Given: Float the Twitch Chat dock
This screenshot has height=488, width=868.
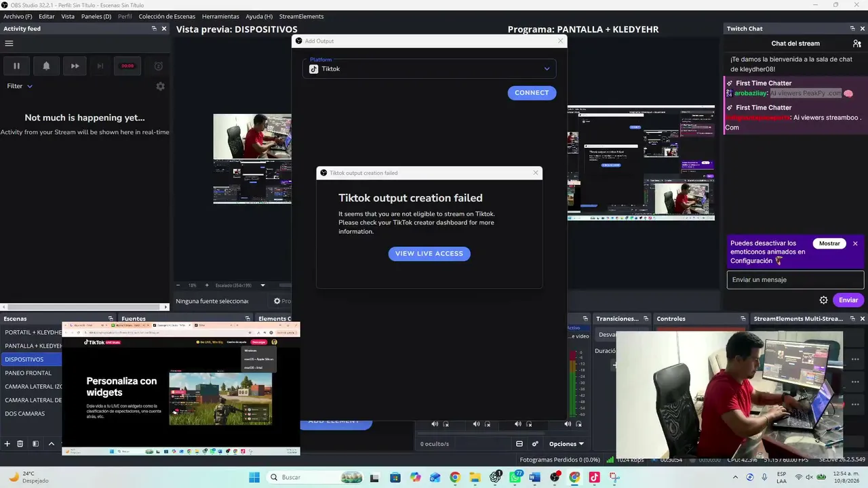Looking at the screenshot, I should pyautogui.click(x=852, y=28).
